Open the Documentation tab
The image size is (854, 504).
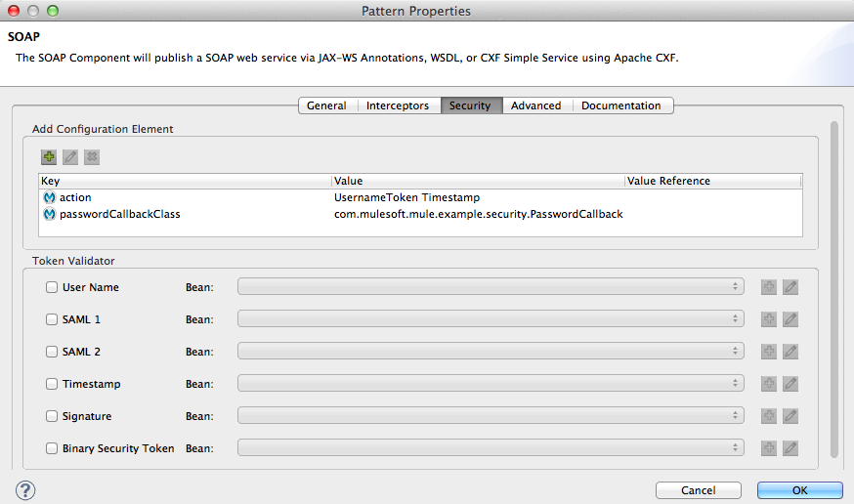[620, 105]
